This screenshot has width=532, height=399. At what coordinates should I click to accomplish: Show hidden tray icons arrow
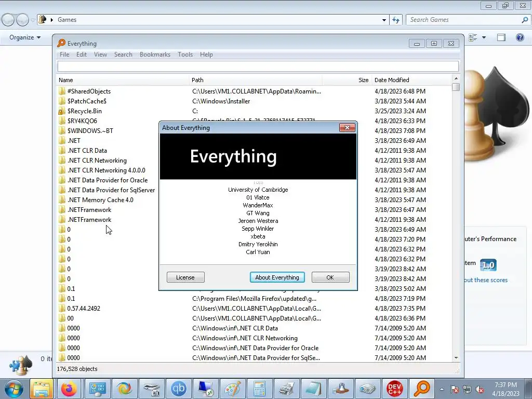pos(442,390)
